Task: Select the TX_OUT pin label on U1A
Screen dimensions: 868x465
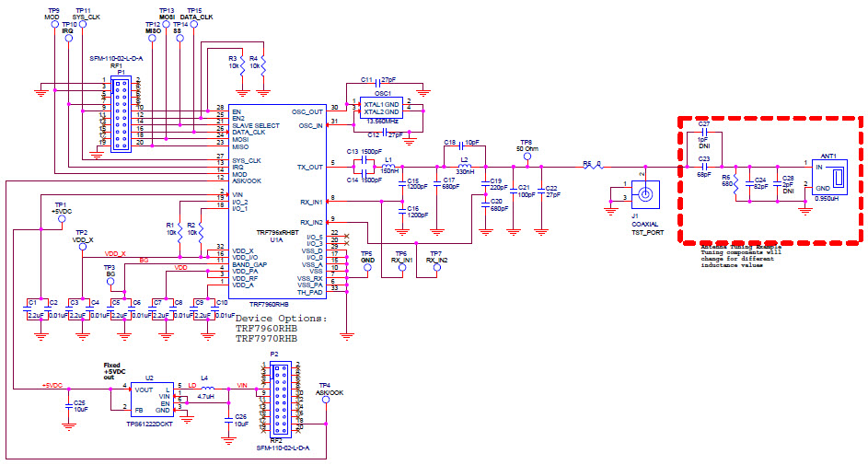Action: pyautogui.click(x=313, y=167)
